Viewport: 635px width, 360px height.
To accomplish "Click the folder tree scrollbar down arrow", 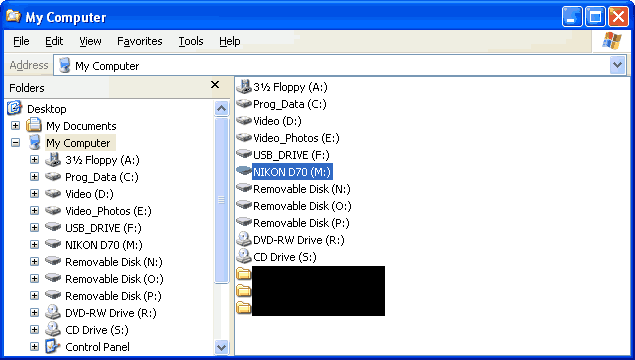I will pos(222,347).
